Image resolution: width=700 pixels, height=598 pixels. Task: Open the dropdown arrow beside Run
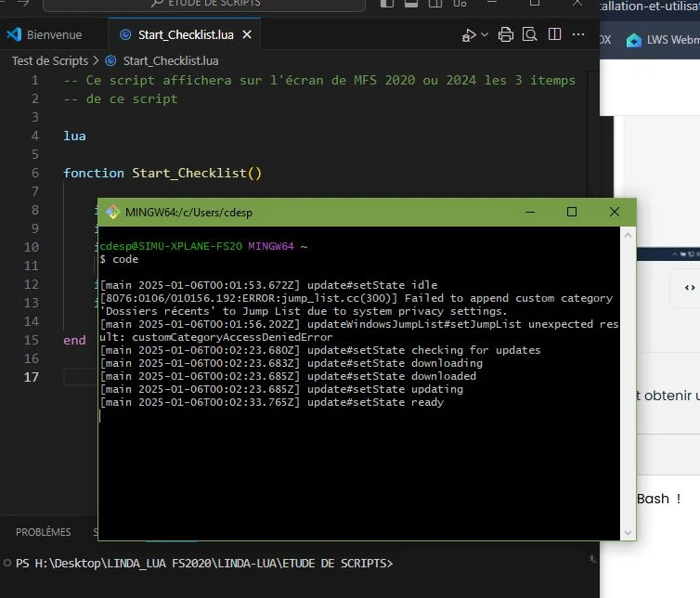tap(485, 35)
